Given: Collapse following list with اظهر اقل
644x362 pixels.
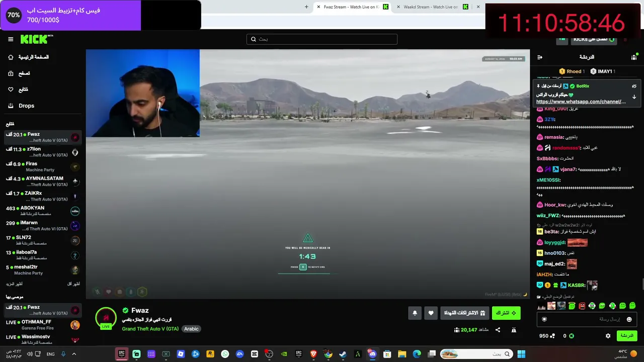Looking at the screenshot, I should pos(74,284).
